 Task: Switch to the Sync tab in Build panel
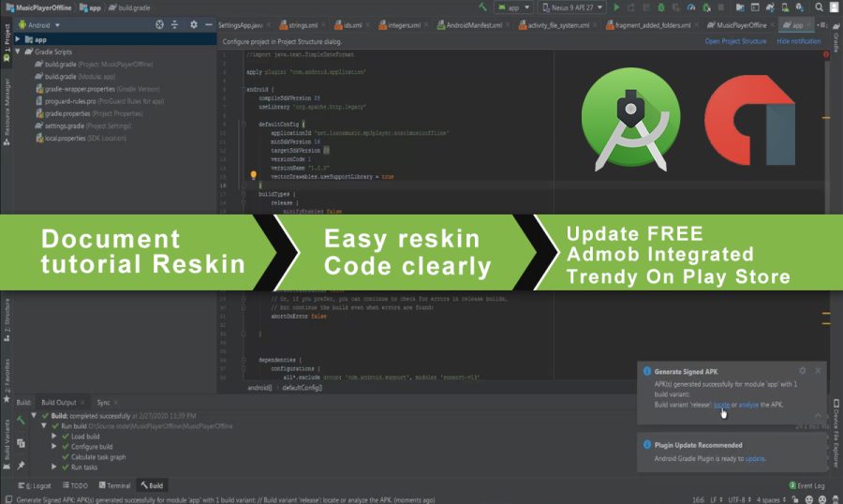coord(103,402)
